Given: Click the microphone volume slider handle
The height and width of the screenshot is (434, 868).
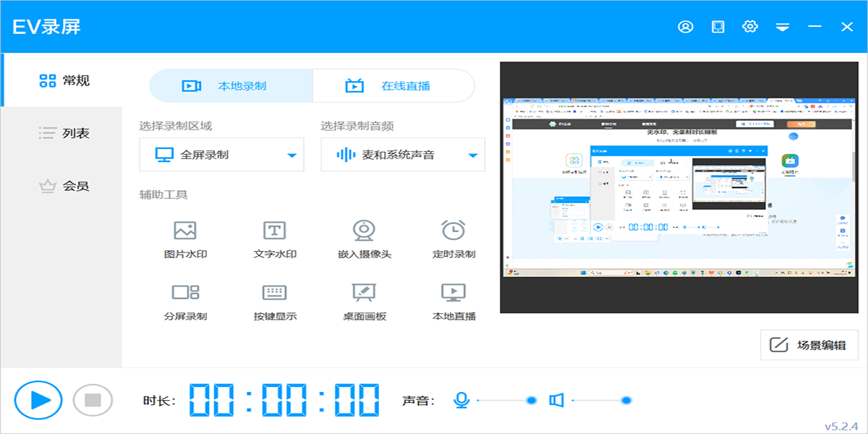Looking at the screenshot, I should coord(532,400).
